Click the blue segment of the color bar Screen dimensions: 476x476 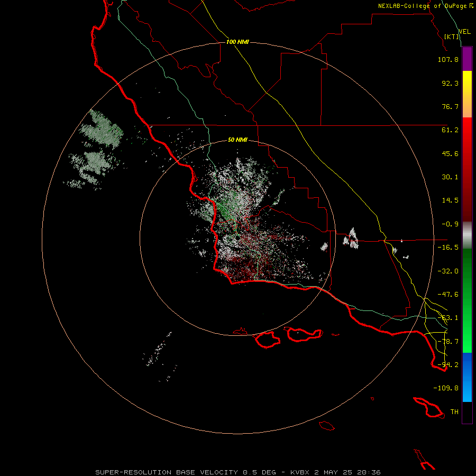point(467,377)
